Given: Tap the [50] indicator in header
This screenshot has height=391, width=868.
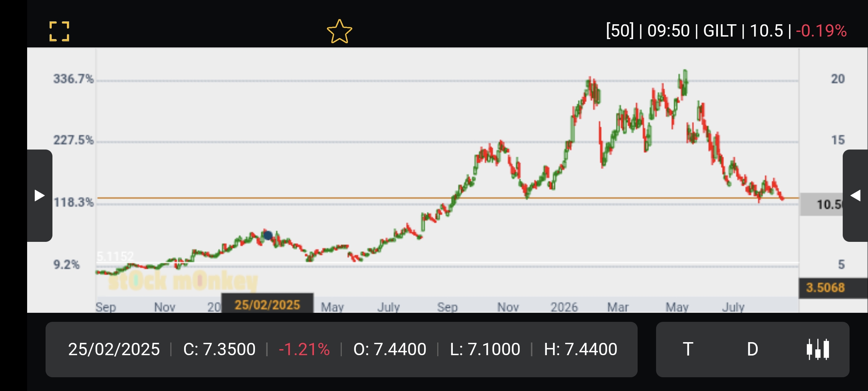Looking at the screenshot, I should point(620,31).
